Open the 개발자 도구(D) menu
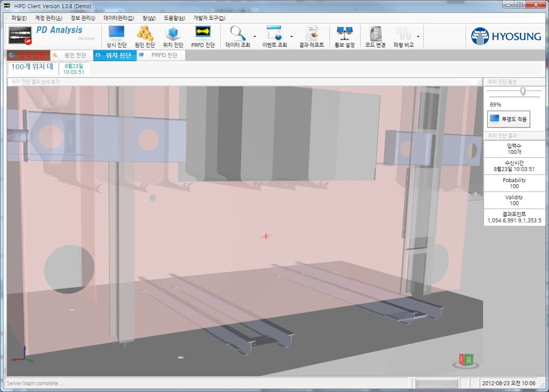549x392 pixels. (209, 18)
